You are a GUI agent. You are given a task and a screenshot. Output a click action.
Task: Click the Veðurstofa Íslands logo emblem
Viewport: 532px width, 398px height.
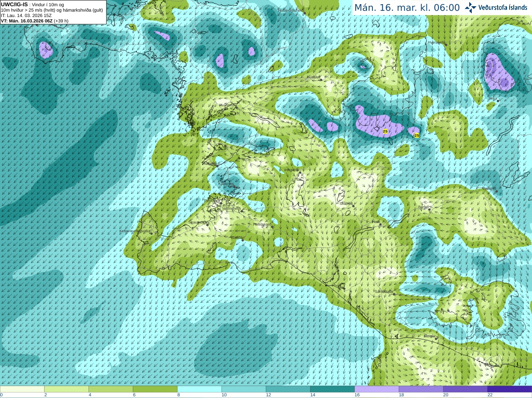click(470, 7)
